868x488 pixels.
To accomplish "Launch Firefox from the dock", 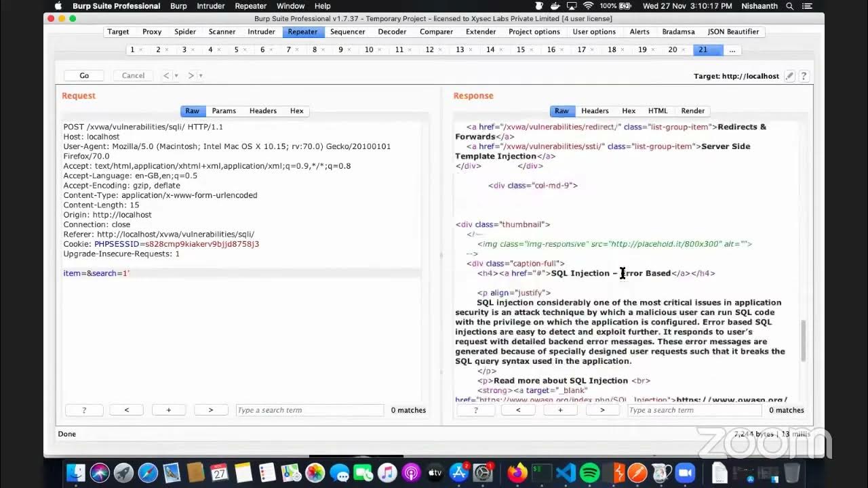I will (518, 472).
